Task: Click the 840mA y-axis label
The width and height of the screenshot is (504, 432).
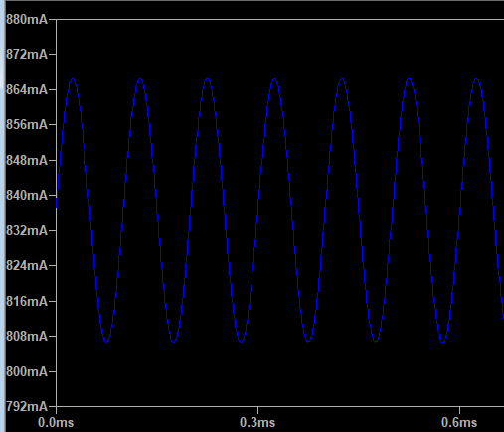Action: (x=27, y=195)
